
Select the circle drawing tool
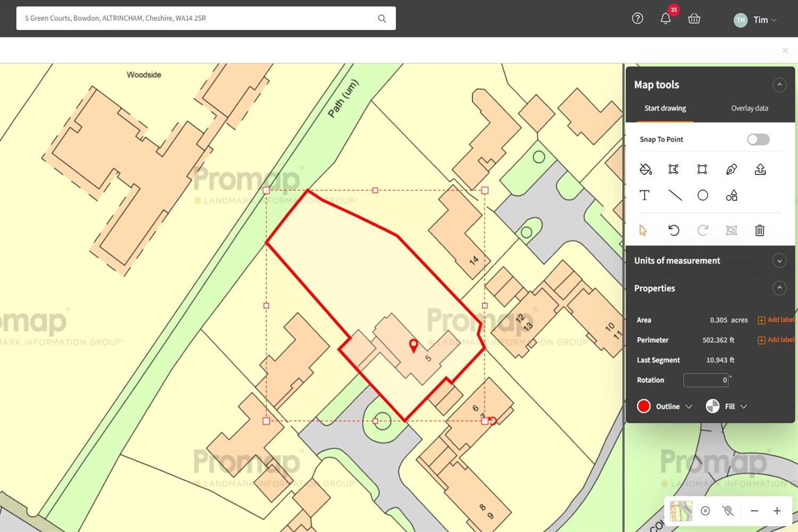(703, 195)
